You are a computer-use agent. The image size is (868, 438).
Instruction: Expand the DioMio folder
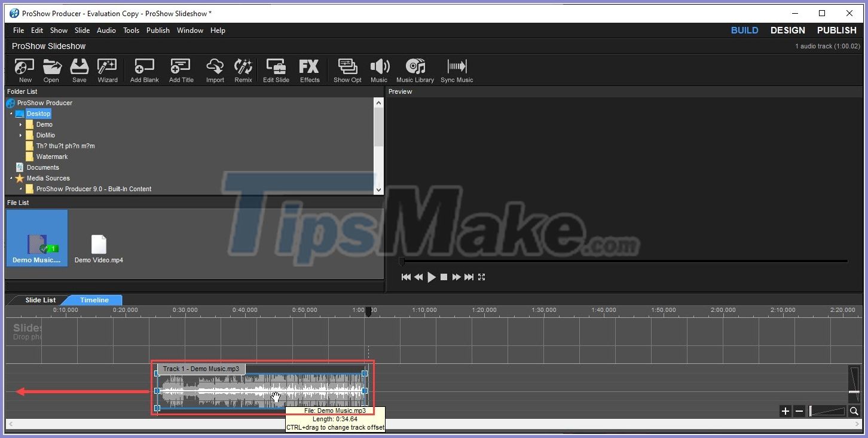pyautogui.click(x=20, y=135)
